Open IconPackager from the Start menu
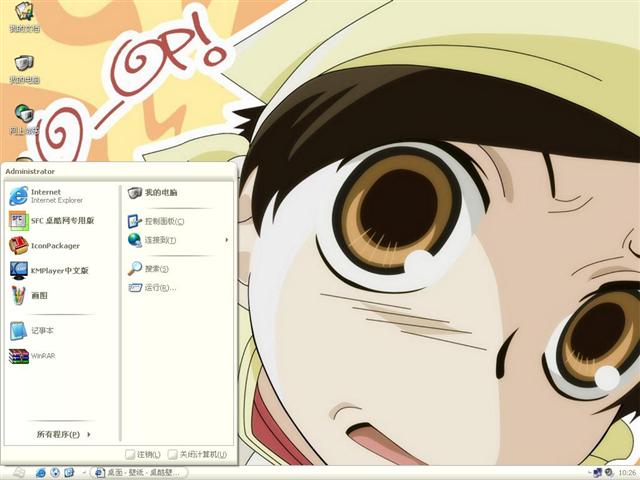Image resolution: width=640 pixels, height=480 pixels. click(61, 245)
